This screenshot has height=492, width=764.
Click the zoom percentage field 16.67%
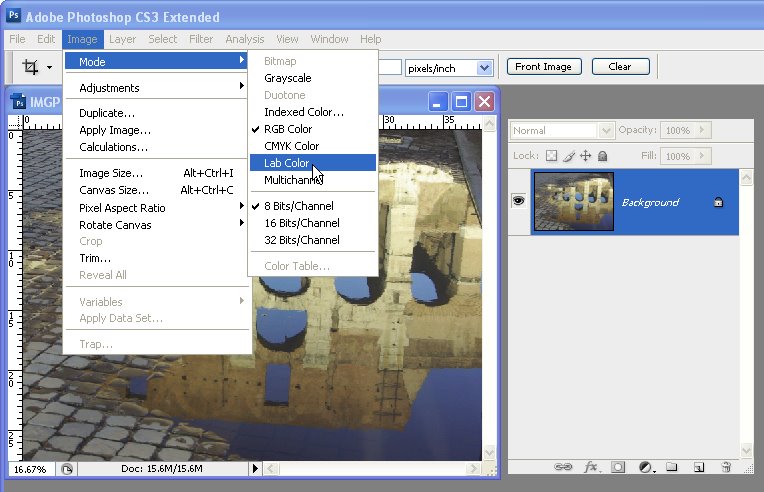pyautogui.click(x=31, y=469)
